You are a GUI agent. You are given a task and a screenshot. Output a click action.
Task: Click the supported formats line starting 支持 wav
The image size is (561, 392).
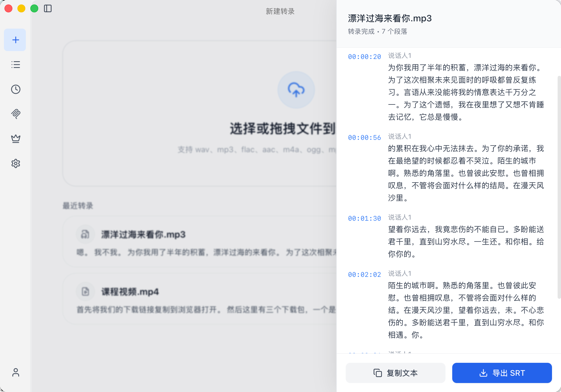(x=257, y=150)
